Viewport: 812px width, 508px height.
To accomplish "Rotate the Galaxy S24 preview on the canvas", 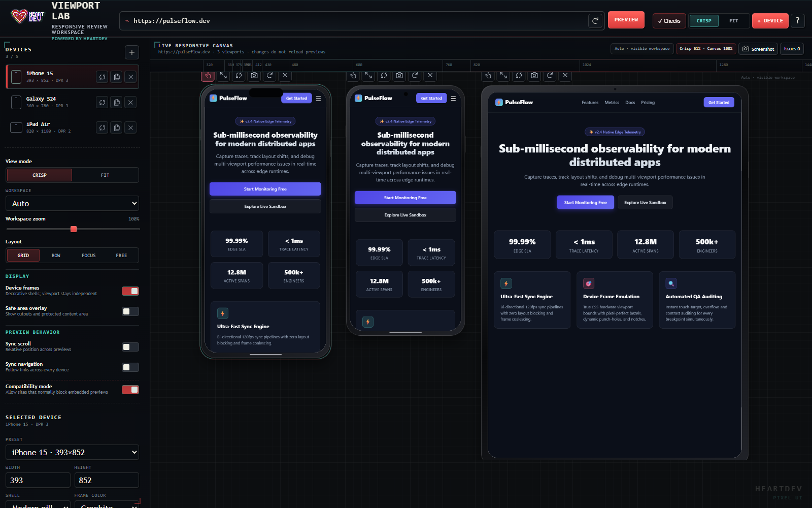I will (x=384, y=75).
